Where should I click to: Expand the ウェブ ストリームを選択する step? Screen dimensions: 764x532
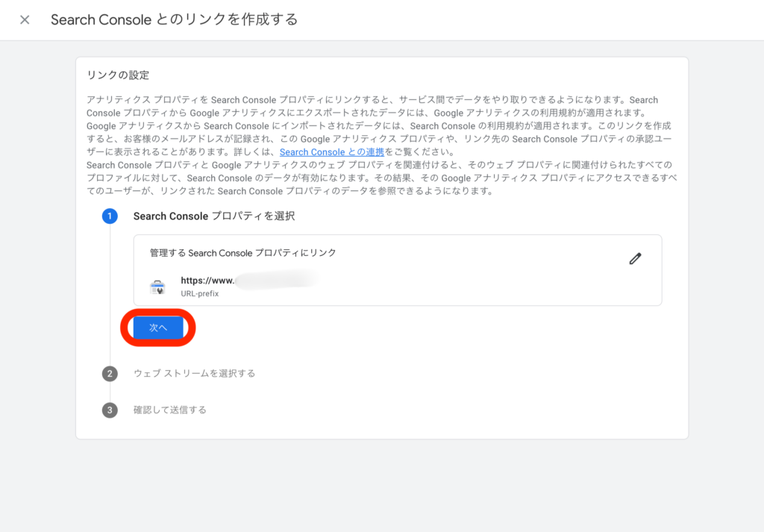(x=194, y=373)
